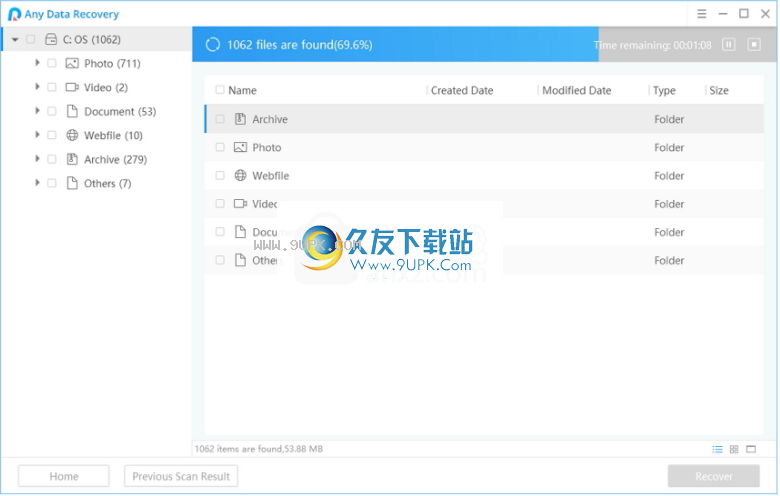The width and height of the screenshot is (780, 496).
Task: Check the Others row checkbox in list
Action: [x=220, y=260]
